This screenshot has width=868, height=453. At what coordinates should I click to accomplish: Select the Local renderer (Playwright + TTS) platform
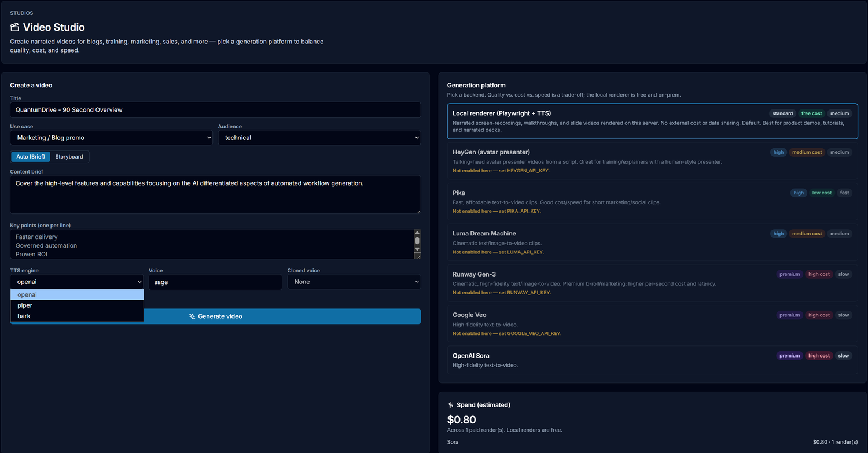(x=652, y=121)
